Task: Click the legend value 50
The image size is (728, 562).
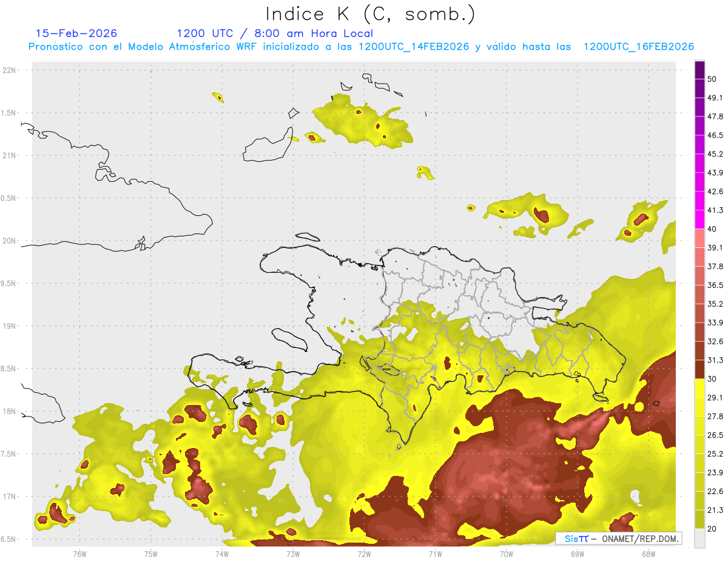Action: 712,79
